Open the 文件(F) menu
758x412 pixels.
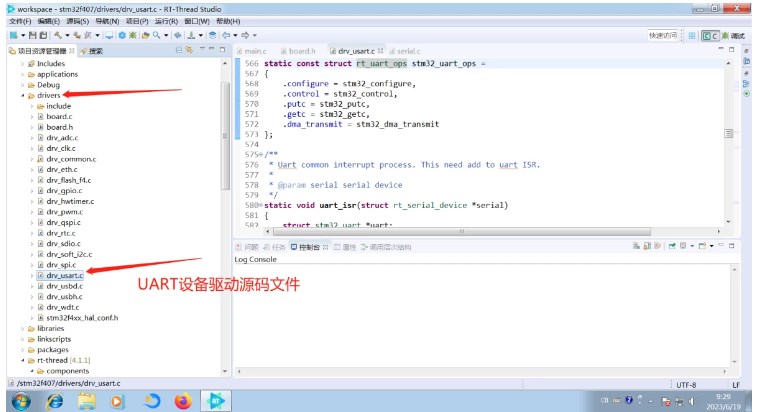point(20,21)
